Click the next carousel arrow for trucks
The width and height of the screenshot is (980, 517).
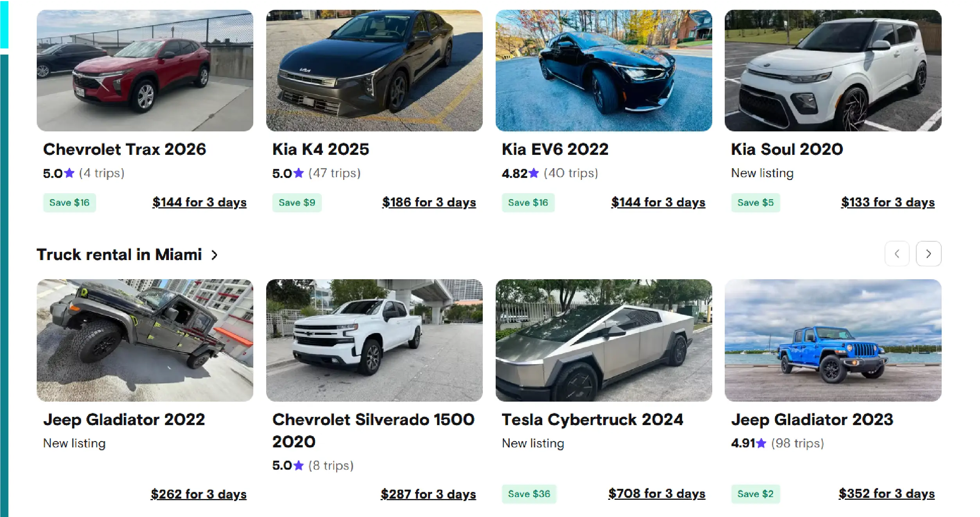pyautogui.click(x=928, y=254)
